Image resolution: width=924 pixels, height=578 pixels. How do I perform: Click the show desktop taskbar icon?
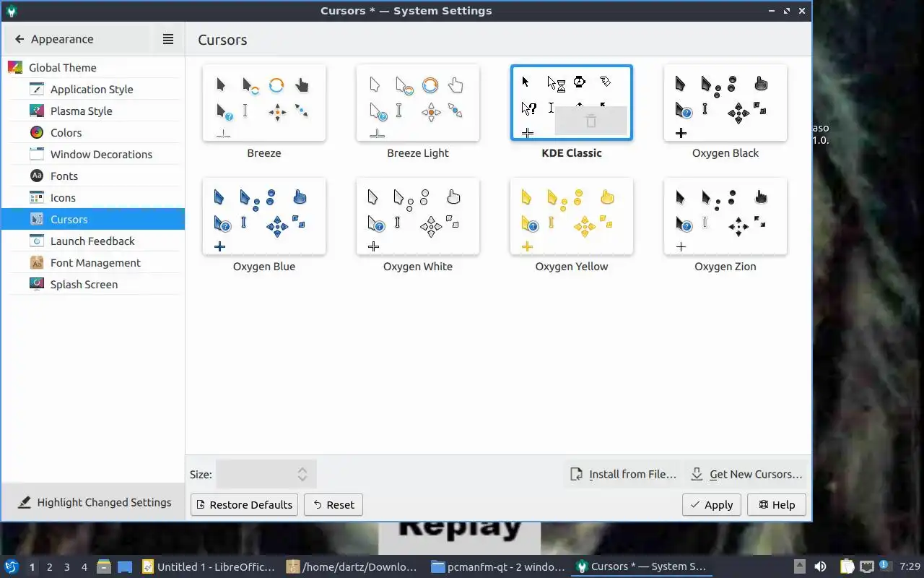pos(125,566)
